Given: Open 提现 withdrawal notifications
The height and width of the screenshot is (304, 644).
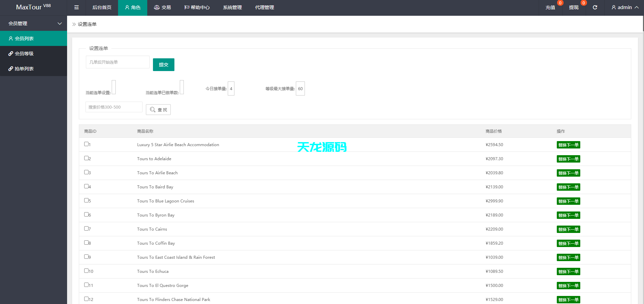Looking at the screenshot, I should pyautogui.click(x=574, y=7).
